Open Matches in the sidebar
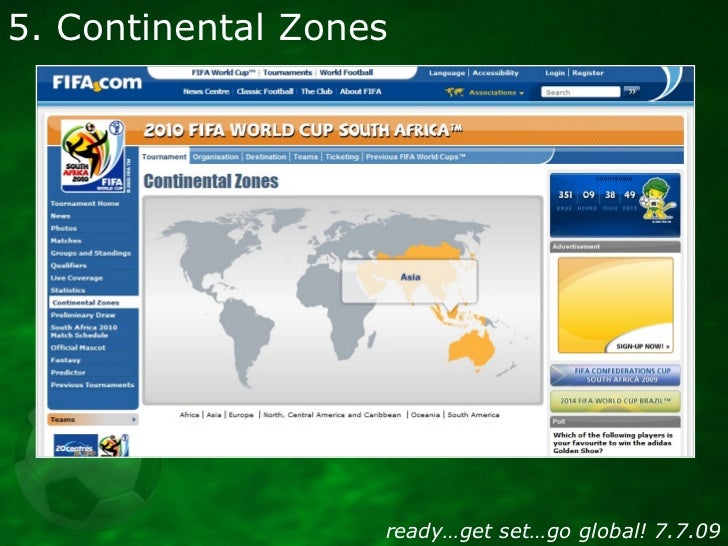 point(66,240)
